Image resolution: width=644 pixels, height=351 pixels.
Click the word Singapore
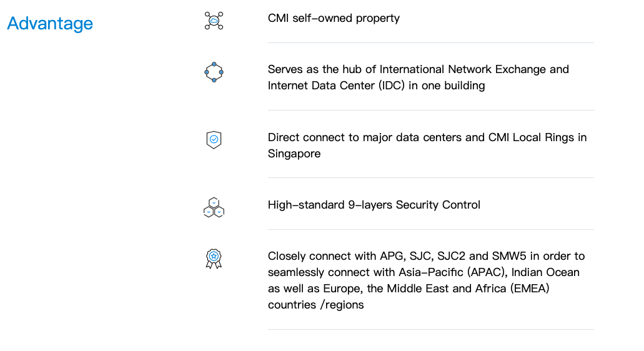(x=294, y=154)
